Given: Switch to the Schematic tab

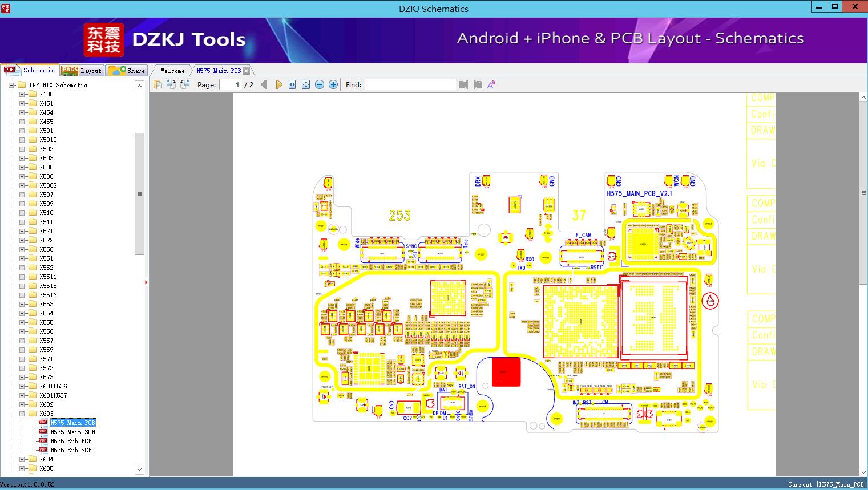Looking at the screenshot, I should click(29, 70).
